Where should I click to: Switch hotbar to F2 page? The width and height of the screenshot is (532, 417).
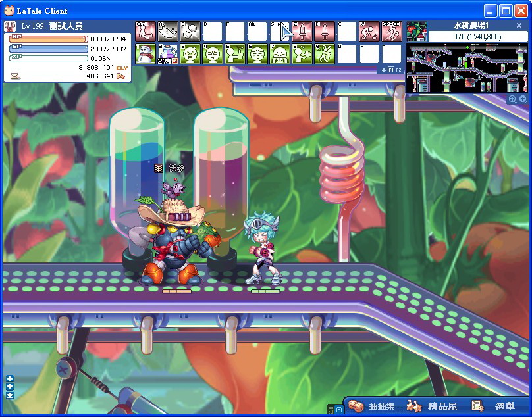tap(398, 70)
